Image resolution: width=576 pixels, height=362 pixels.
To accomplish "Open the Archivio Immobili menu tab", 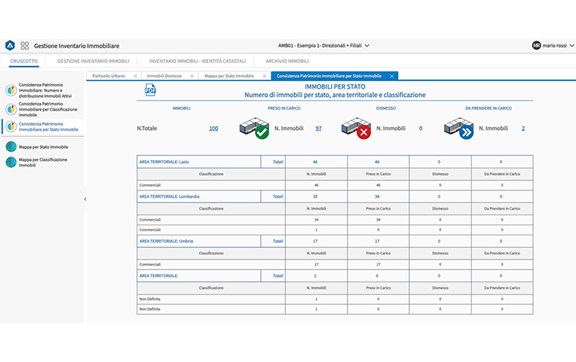I will tap(287, 61).
